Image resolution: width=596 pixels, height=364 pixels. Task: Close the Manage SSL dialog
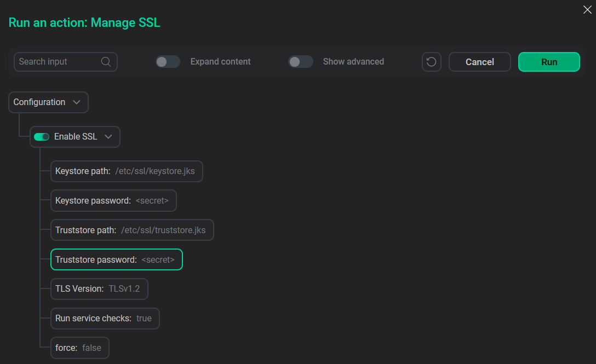pyautogui.click(x=587, y=9)
